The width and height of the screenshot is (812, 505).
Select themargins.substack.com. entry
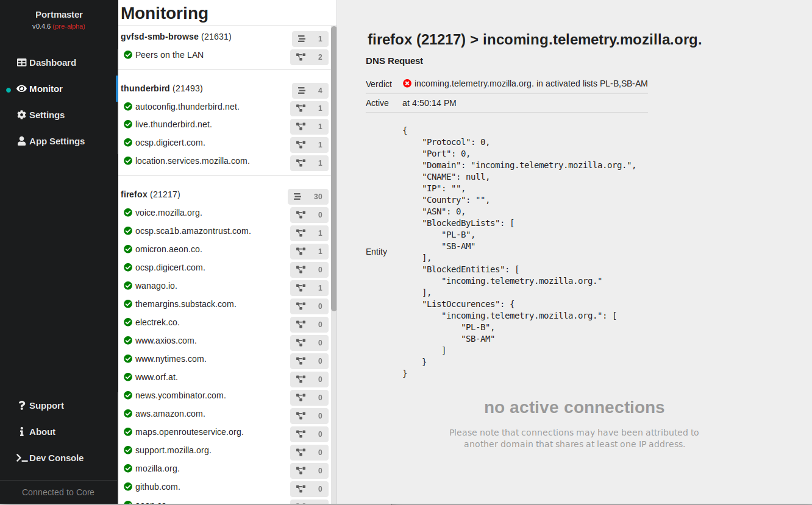(x=186, y=304)
